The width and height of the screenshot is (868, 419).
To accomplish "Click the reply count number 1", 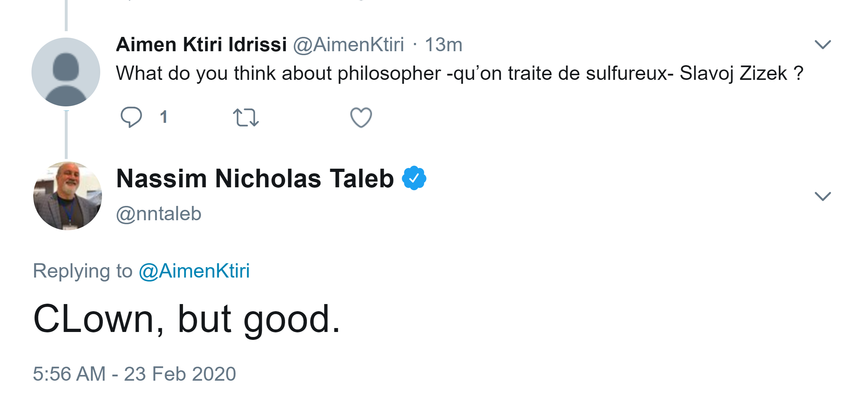I will tap(164, 117).
